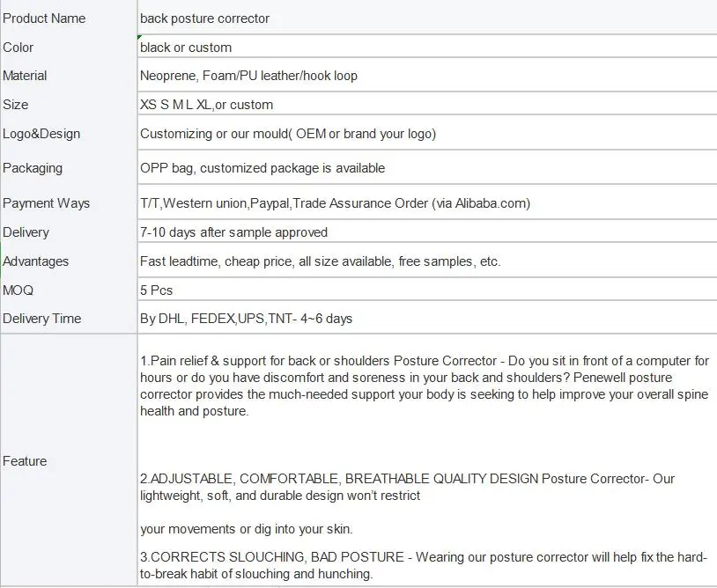The height and width of the screenshot is (588, 717).
Task: Select the 'By DHL, FEDEX,UPS,TNT' delivery cell
Action: pyautogui.click(x=246, y=319)
